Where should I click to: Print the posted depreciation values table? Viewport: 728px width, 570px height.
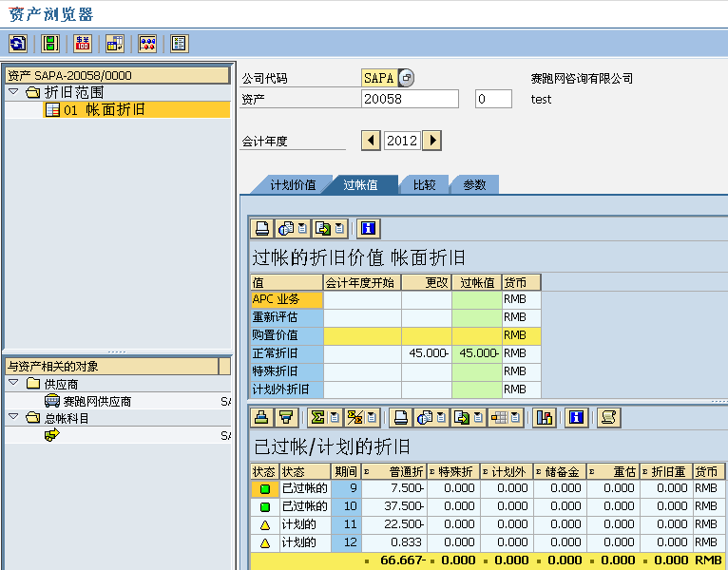pyautogui.click(x=262, y=228)
